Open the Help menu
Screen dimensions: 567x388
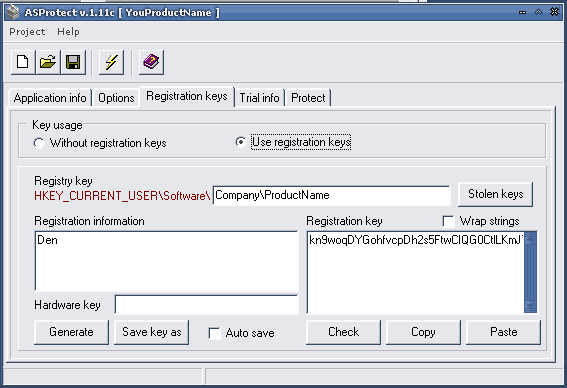point(68,32)
